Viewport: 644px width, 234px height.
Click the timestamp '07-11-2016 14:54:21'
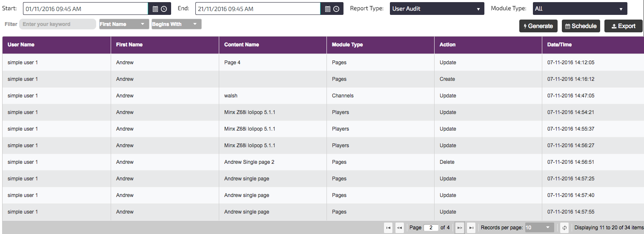pos(571,112)
